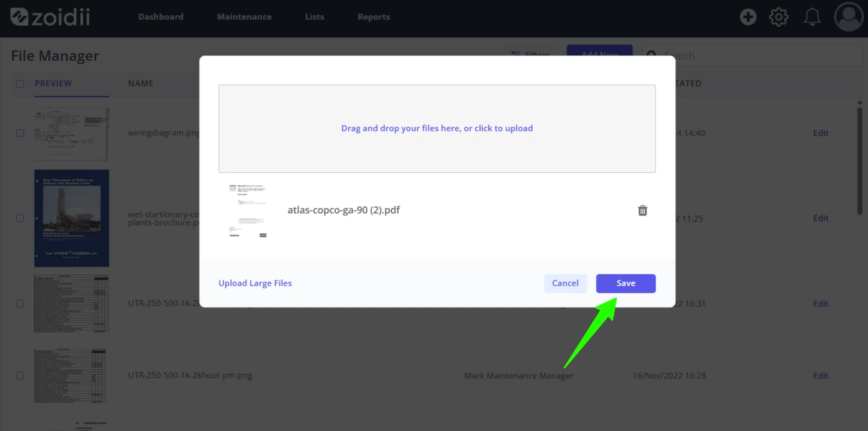Click the zoidii logo

coord(50,17)
